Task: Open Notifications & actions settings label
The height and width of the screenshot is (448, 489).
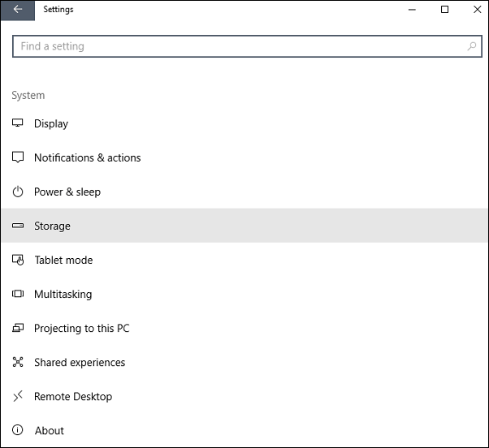Action: click(87, 157)
